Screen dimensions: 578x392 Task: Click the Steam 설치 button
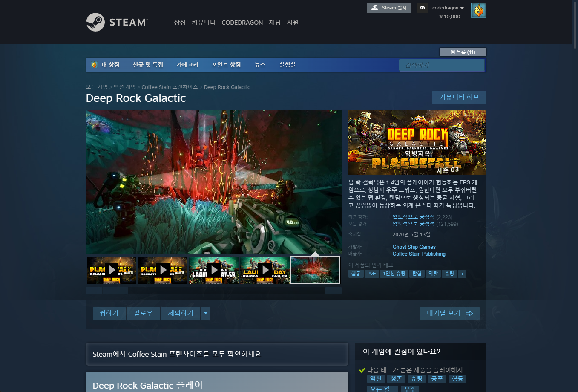[x=389, y=8]
